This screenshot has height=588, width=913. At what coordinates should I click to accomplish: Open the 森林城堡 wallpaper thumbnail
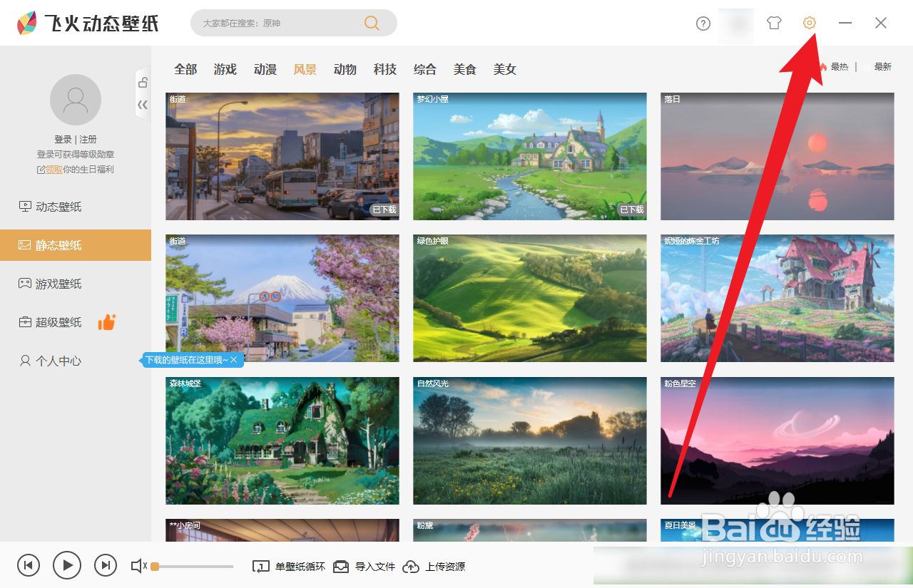click(x=282, y=440)
